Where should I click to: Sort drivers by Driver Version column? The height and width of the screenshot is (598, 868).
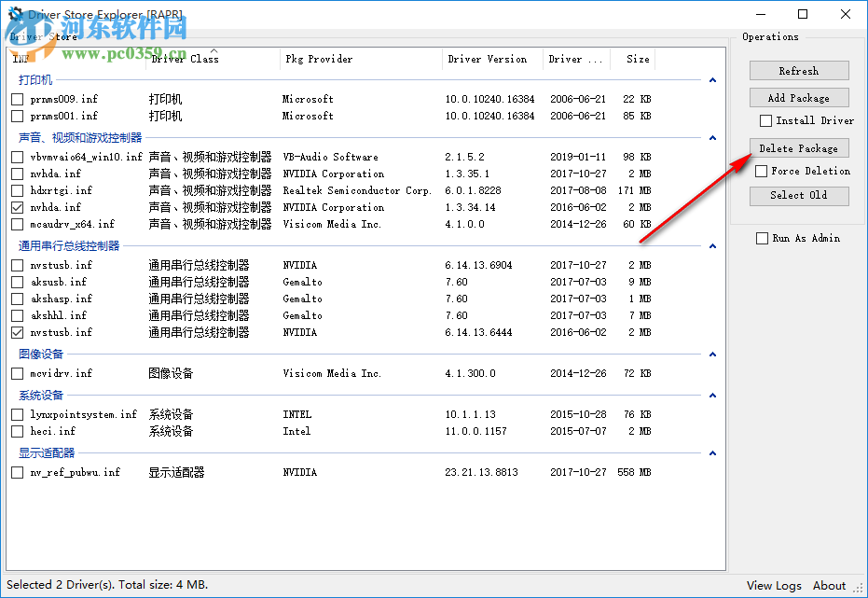(x=489, y=58)
